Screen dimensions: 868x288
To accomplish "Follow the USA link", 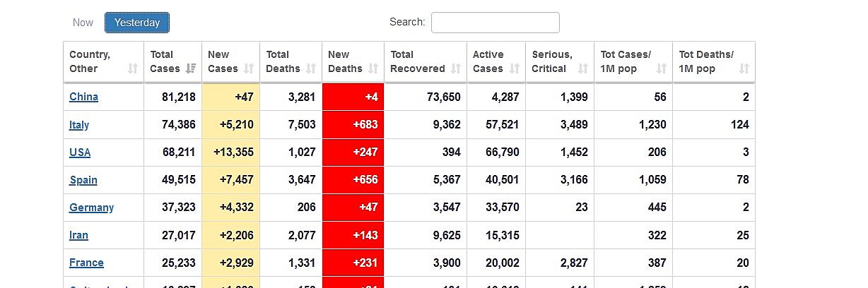I will click(80, 152).
